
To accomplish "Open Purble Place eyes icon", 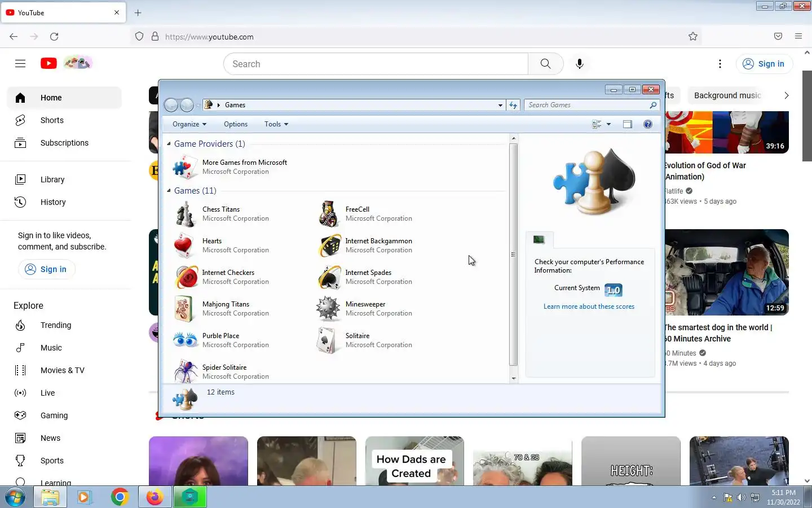I will click(x=185, y=340).
